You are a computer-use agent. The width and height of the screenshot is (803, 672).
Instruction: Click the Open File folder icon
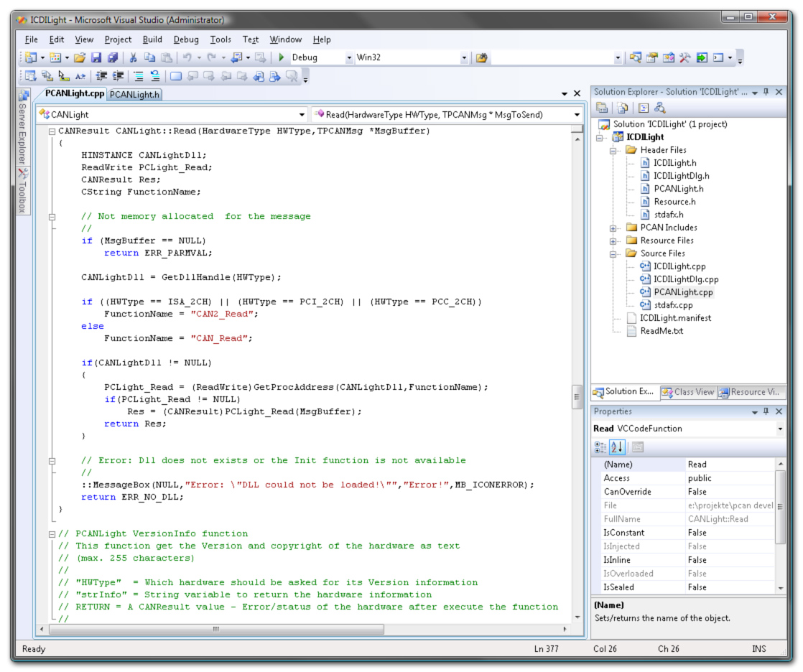pos(80,58)
